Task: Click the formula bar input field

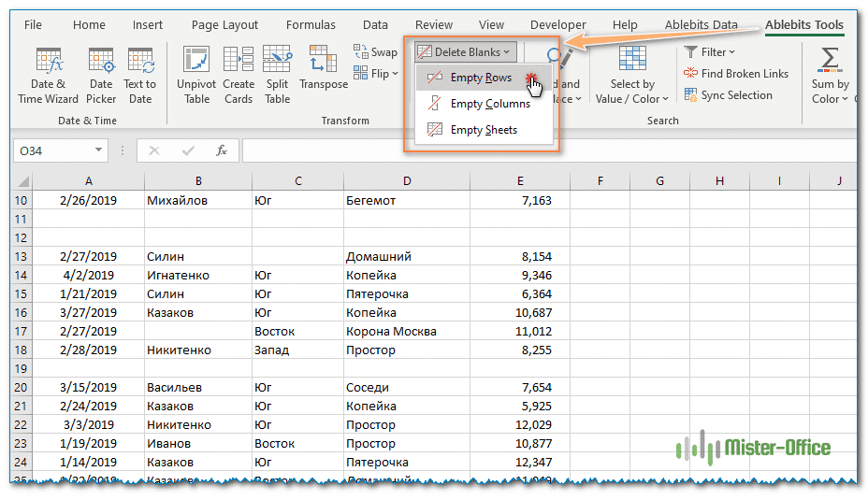Action: point(542,150)
